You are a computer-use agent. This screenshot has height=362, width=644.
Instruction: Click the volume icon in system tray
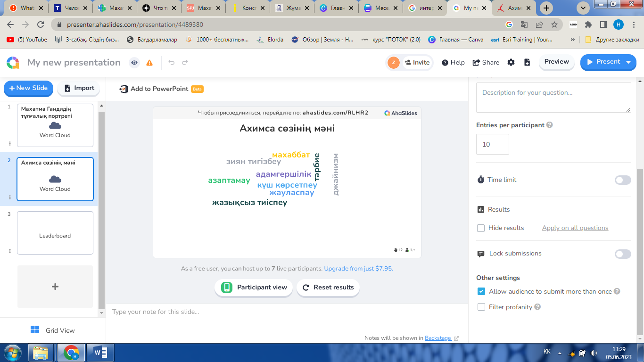pos(594,353)
